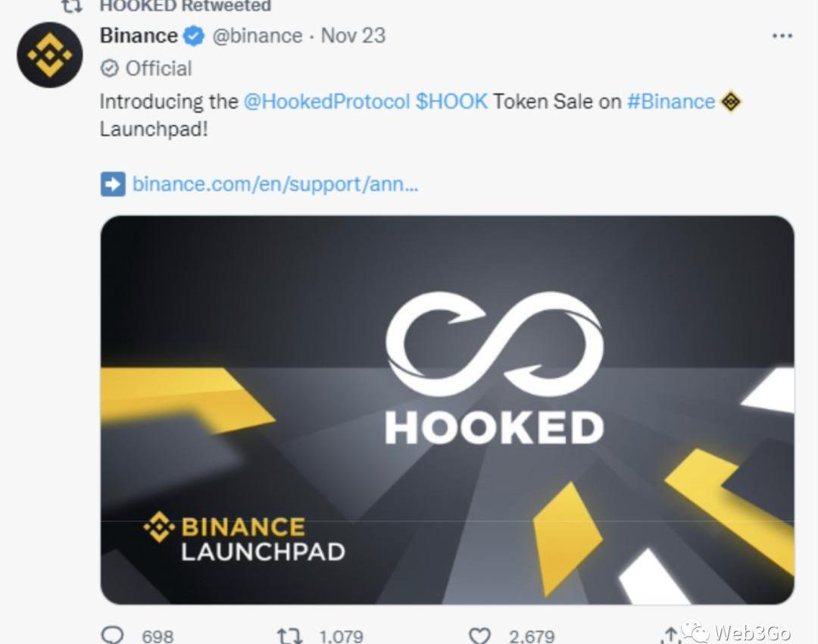Click the Binance display name
Screen dimensions: 818x644
[x=139, y=36]
